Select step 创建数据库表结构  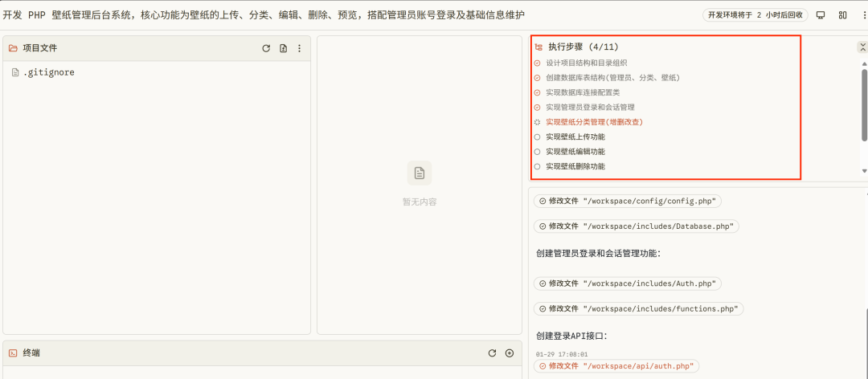[x=612, y=78]
